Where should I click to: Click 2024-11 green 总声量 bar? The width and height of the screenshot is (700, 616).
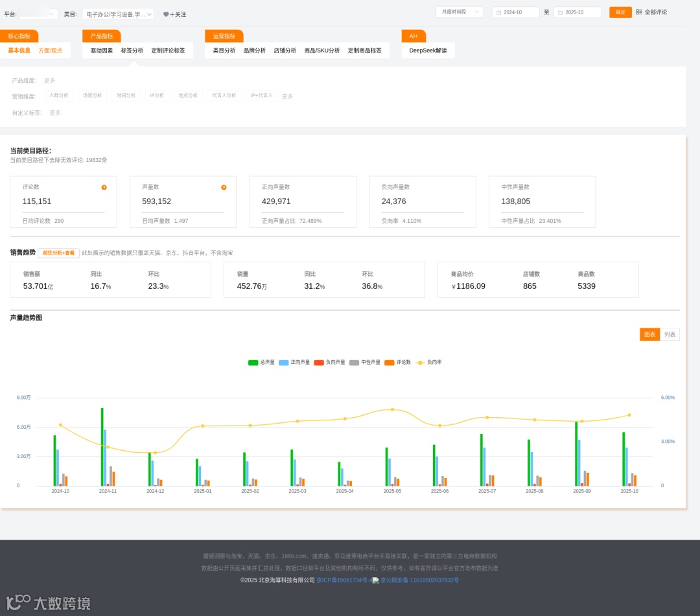click(x=102, y=447)
